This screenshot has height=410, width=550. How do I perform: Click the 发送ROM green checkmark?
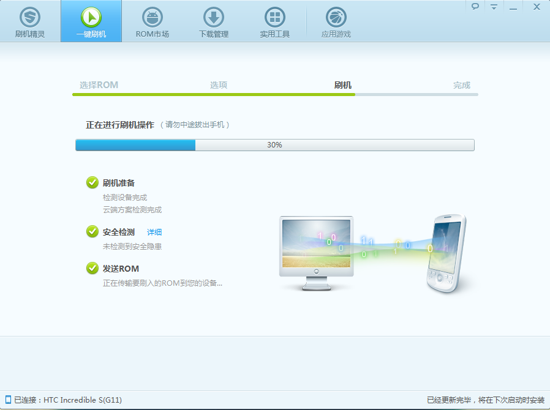92,268
